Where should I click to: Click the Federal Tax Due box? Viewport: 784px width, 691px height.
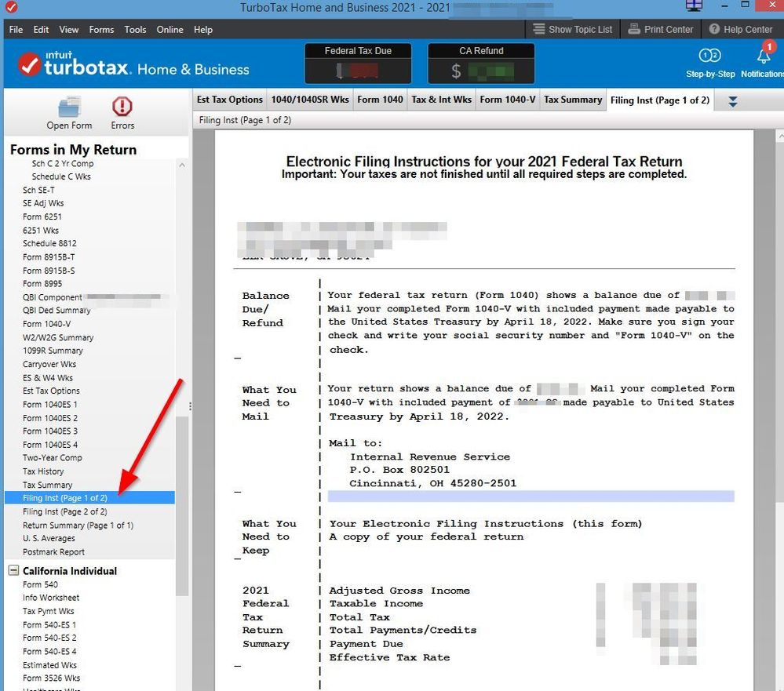pos(358,64)
